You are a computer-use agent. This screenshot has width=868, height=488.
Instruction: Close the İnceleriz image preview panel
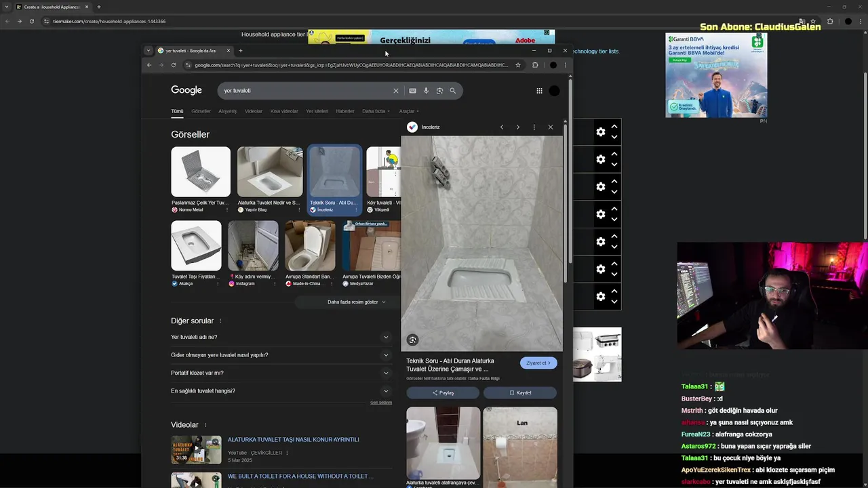[x=551, y=127]
